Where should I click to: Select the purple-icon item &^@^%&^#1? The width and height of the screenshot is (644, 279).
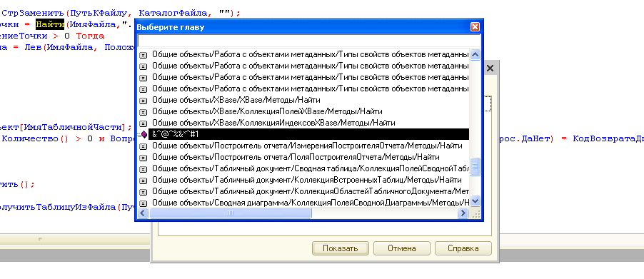308,134
